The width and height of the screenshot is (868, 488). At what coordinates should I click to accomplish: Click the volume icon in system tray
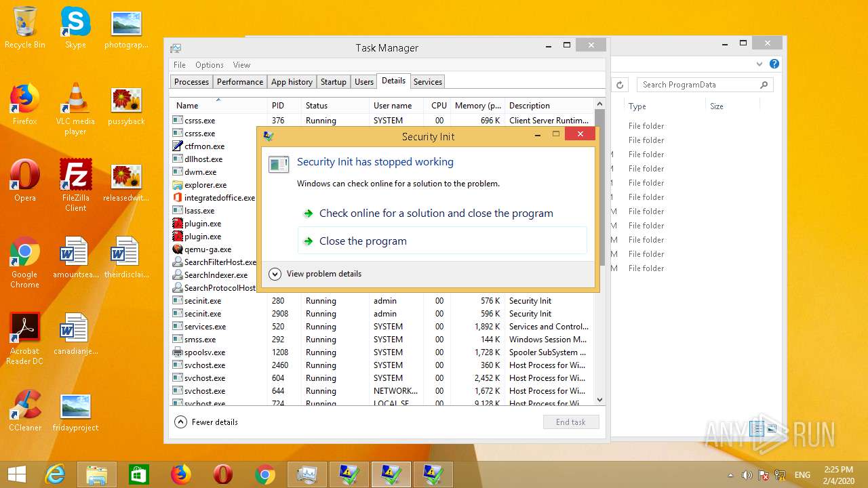747,475
